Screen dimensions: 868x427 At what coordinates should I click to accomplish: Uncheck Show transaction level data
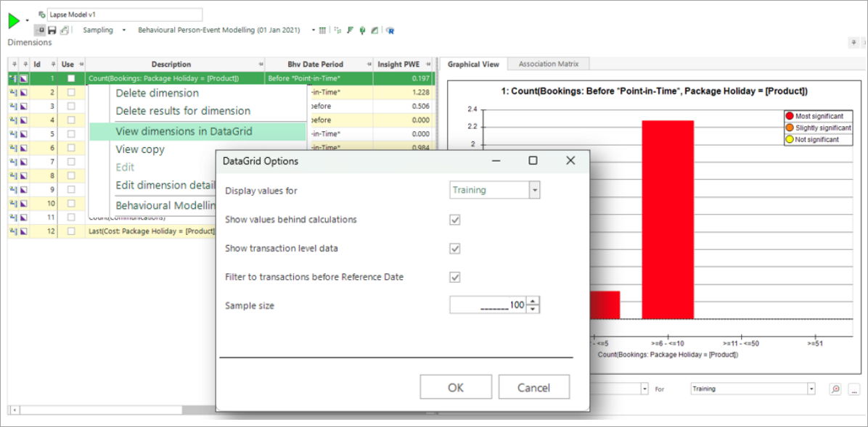[x=455, y=249]
